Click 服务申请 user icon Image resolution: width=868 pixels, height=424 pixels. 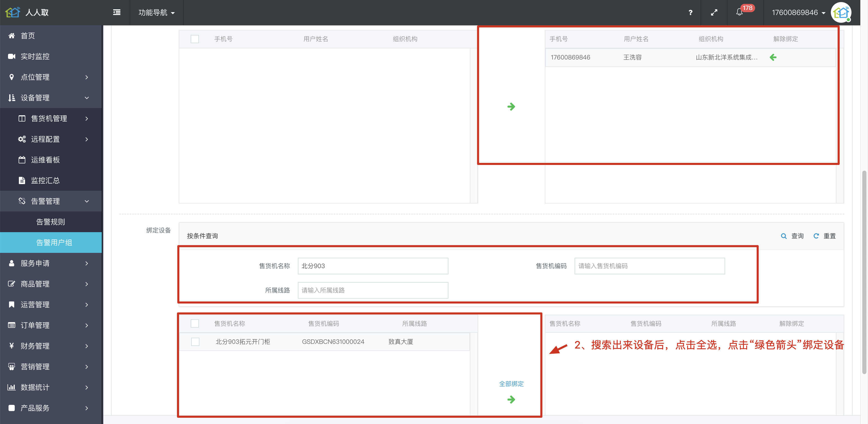coord(11,263)
